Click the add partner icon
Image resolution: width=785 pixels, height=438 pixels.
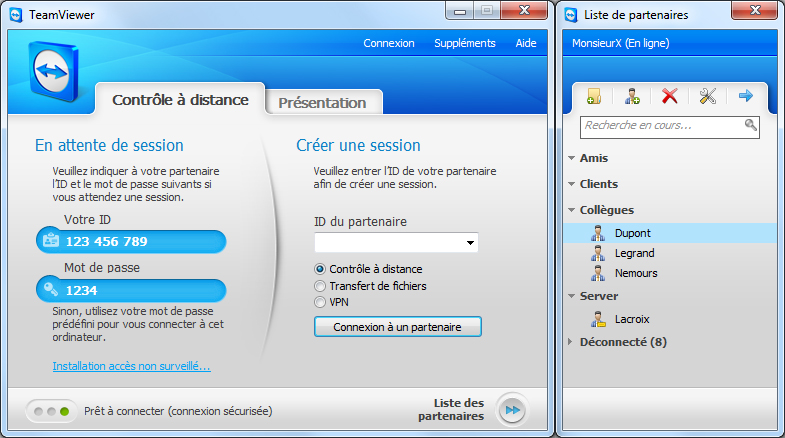click(x=632, y=96)
